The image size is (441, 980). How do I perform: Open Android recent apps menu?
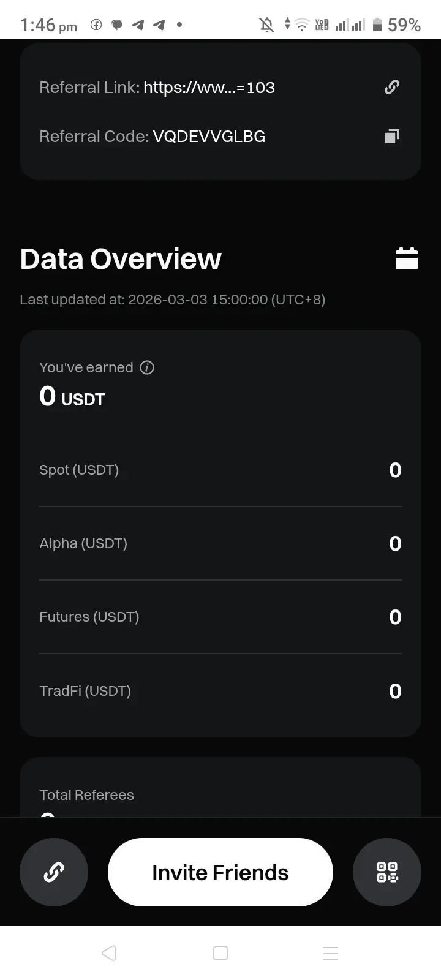(x=331, y=953)
